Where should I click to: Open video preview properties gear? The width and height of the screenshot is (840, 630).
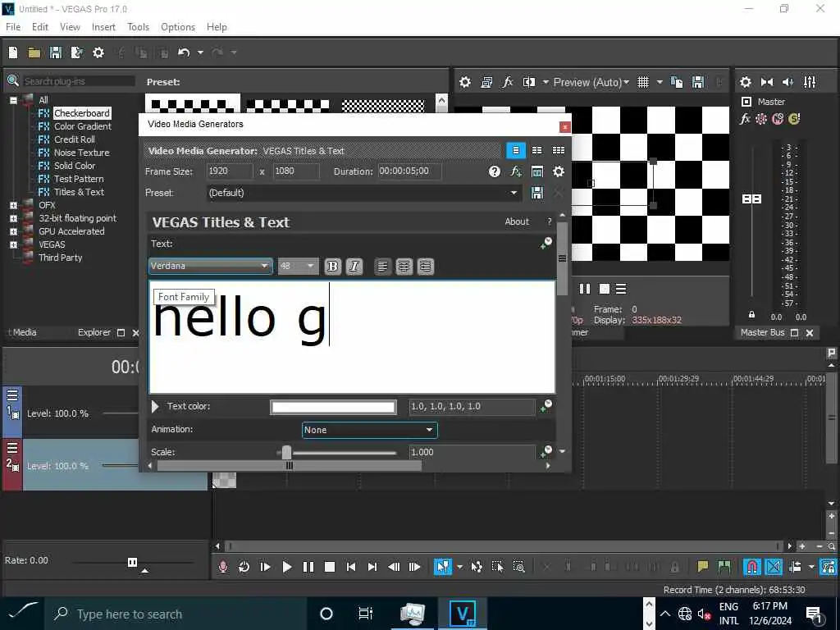[465, 83]
